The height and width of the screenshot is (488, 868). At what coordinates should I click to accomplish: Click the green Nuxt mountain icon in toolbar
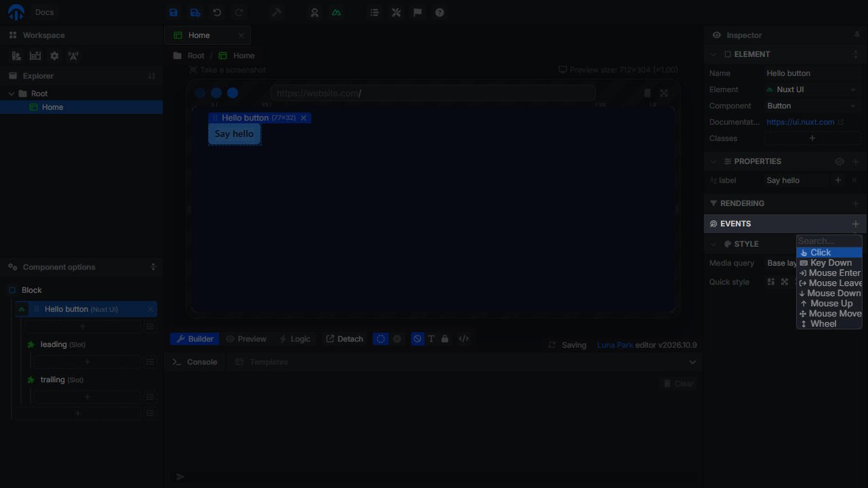(x=336, y=12)
